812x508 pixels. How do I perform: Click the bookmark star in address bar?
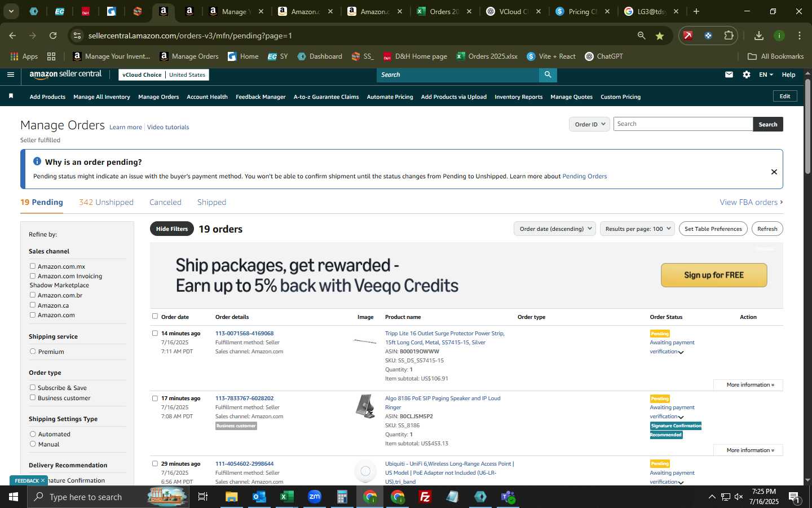[660, 36]
